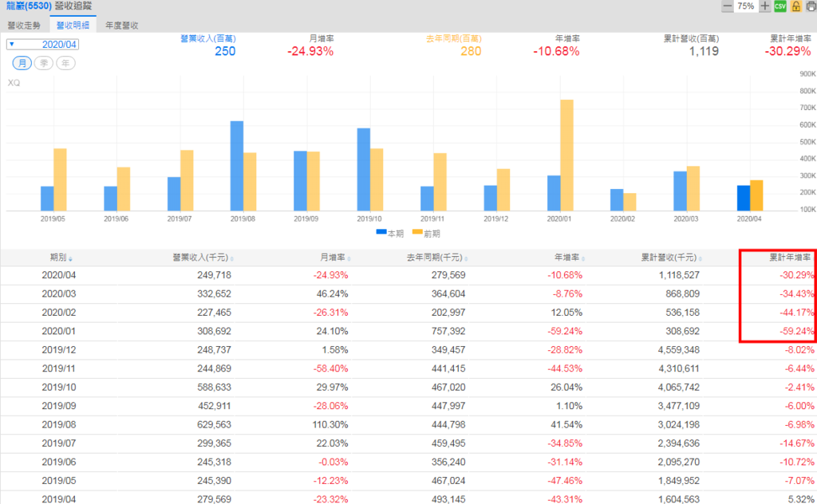
Task: Select table row period 2019/09
Action: point(59,406)
